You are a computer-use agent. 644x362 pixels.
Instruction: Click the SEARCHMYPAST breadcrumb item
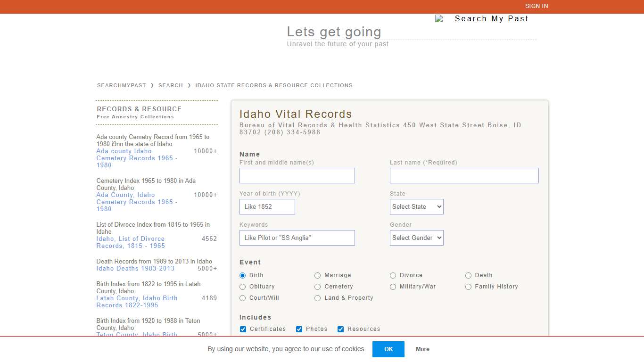tap(121, 85)
